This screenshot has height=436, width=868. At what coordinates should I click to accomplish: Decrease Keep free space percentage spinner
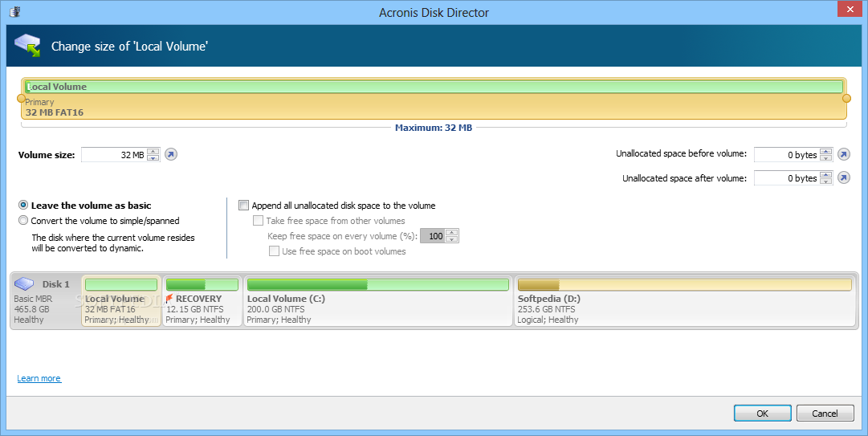tap(452, 239)
